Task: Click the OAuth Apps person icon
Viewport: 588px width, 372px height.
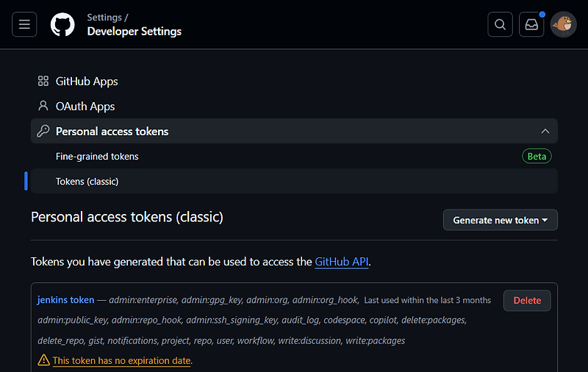Action: point(43,107)
